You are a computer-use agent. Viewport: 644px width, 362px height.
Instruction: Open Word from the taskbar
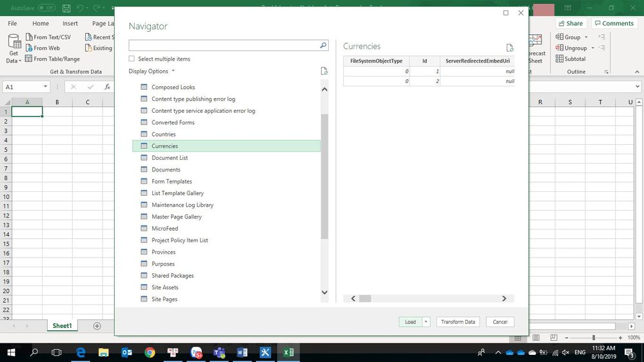click(242, 352)
